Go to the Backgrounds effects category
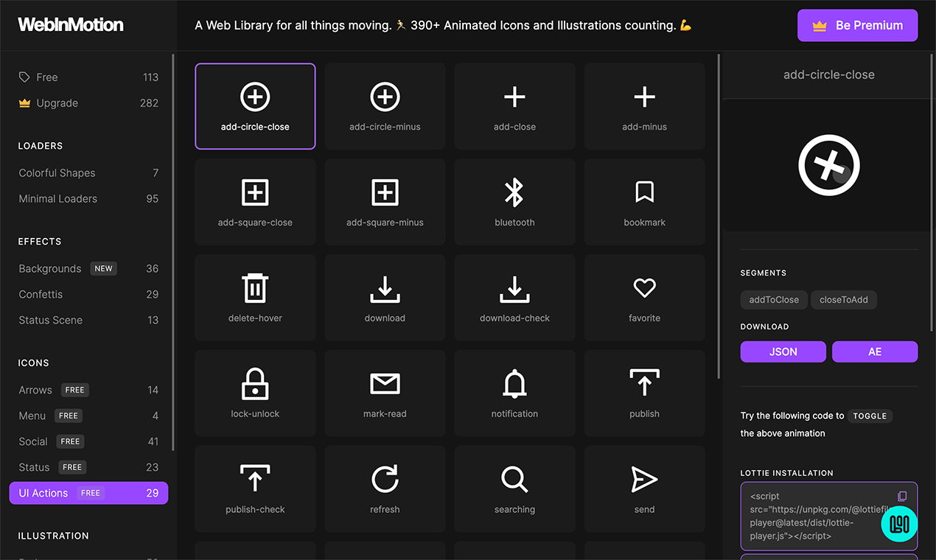The width and height of the screenshot is (936, 560). [50, 269]
